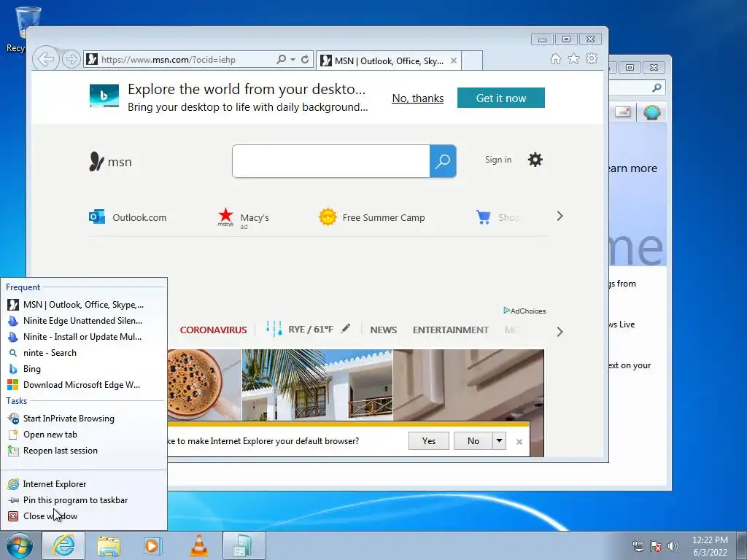Screen dimensions: 747x560
Task: Click the MSN search input field
Action: click(x=331, y=161)
